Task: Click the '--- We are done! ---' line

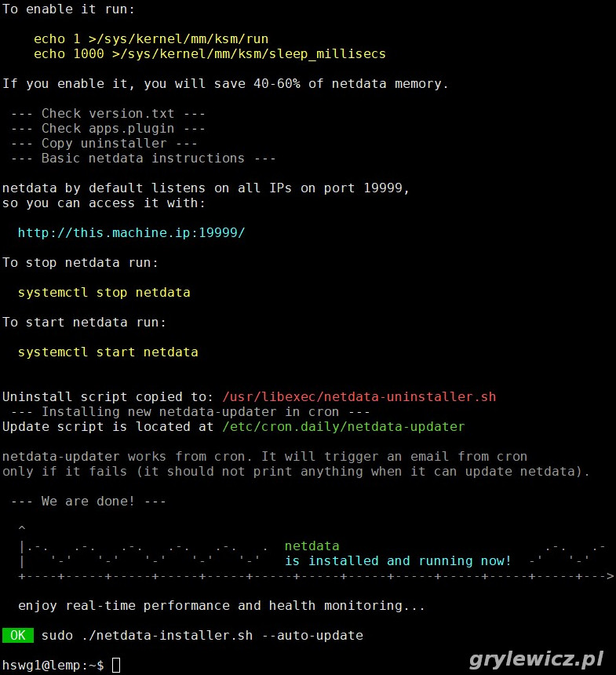Action: tap(88, 502)
